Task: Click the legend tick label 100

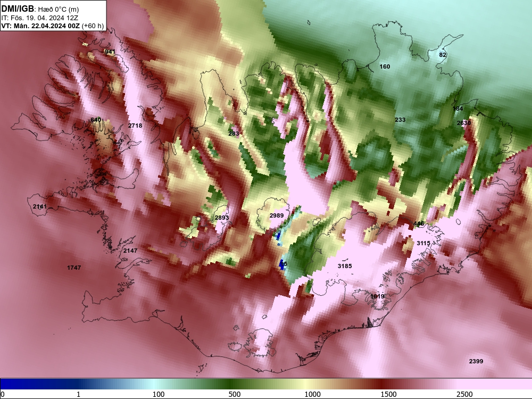Action: pyautogui.click(x=159, y=394)
